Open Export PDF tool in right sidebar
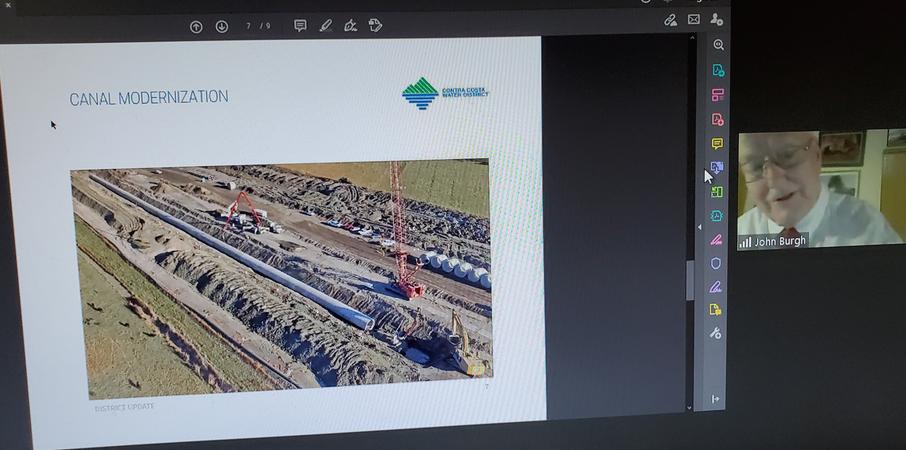This screenshot has height=450, width=906. pyautogui.click(x=717, y=70)
